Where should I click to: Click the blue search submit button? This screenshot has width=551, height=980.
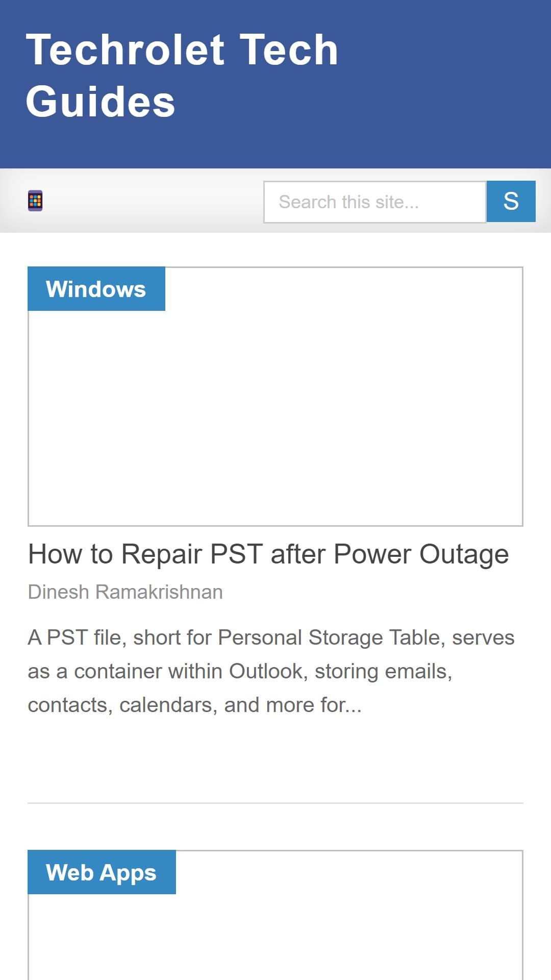(511, 201)
